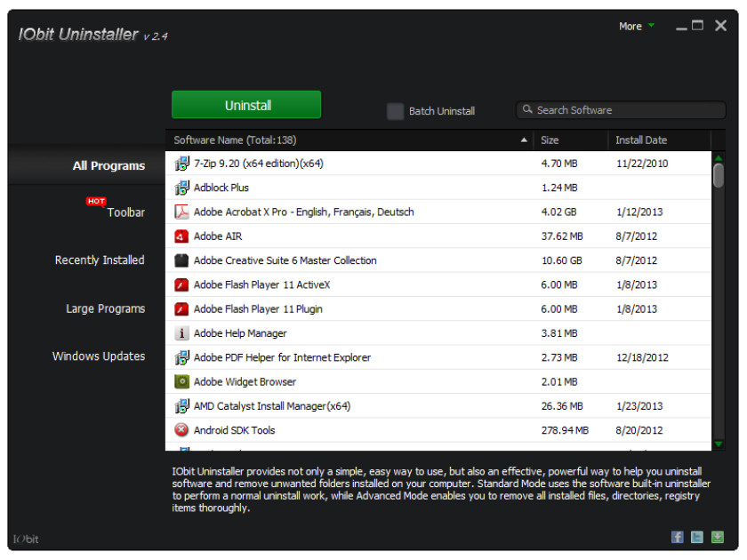The image size is (747, 560).
Task: Open the More dropdown menu
Action: [637, 26]
